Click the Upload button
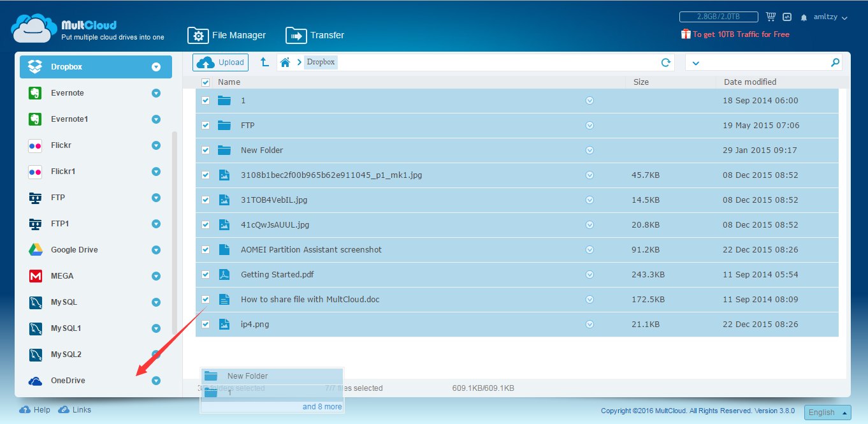Screen dimensions: 868x424 click(221, 62)
